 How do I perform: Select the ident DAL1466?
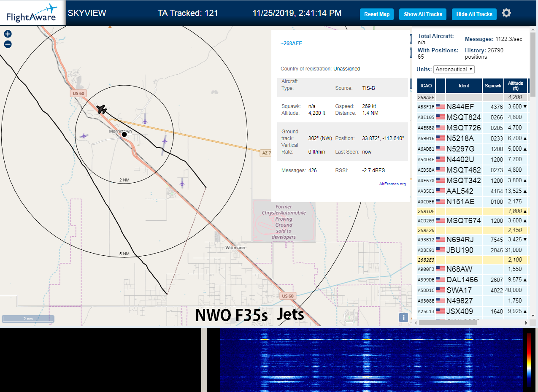(462, 280)
